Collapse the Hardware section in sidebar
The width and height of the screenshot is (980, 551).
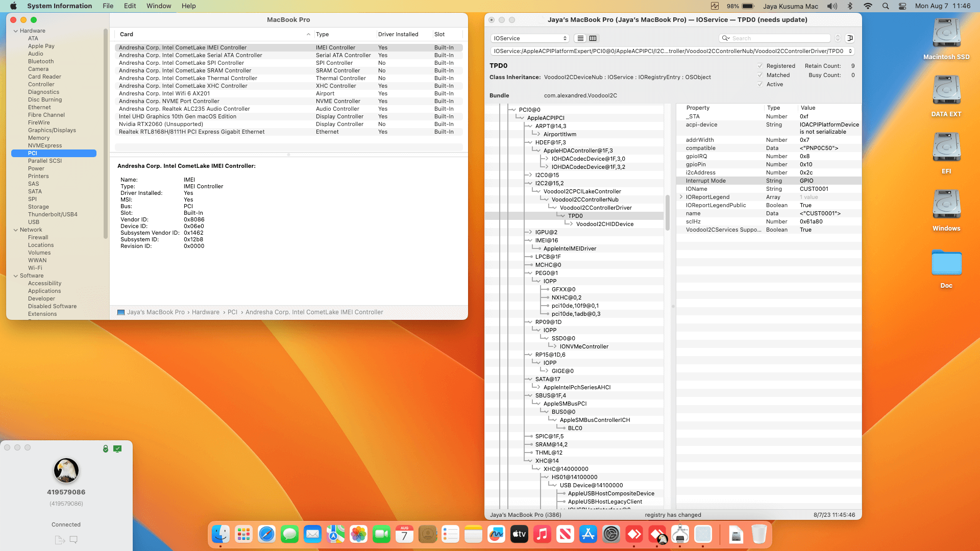coord(15,31)
